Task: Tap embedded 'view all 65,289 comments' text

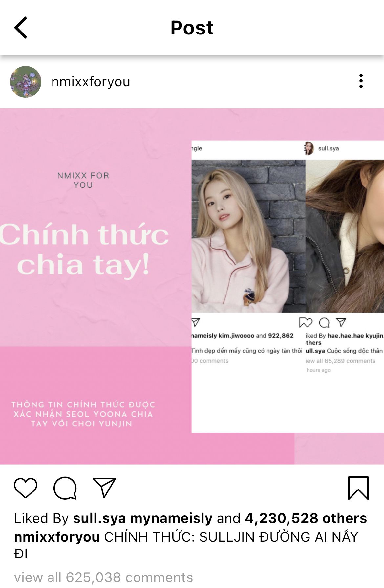Action: 340,361
